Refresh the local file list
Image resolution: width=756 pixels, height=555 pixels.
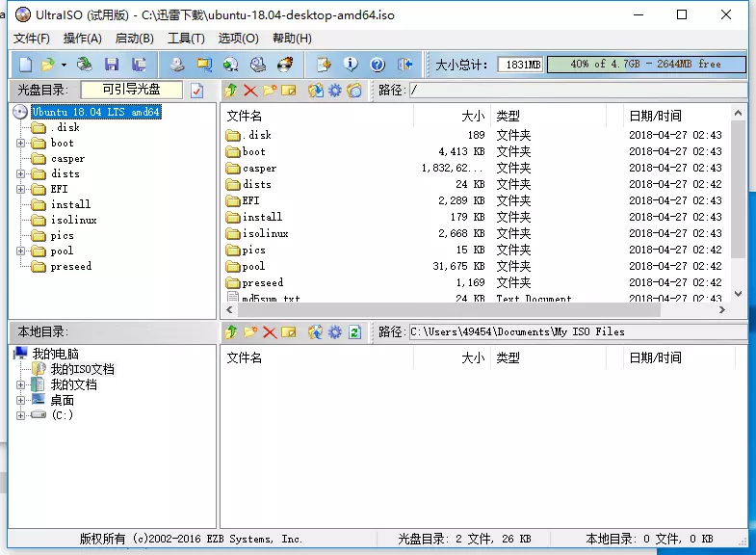[x=354, y=331]
